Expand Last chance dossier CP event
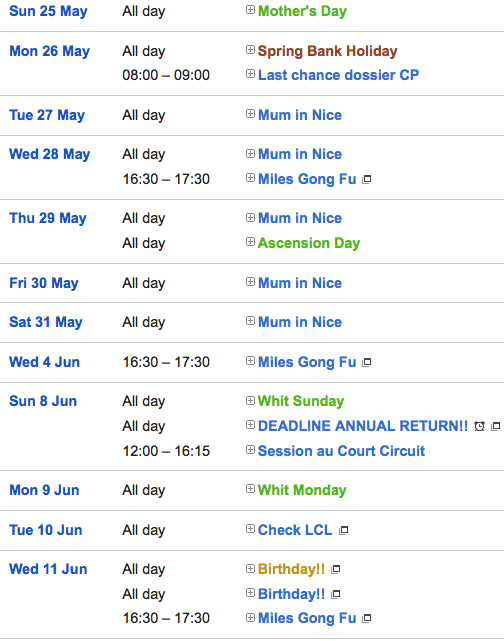 pos(250,74)
